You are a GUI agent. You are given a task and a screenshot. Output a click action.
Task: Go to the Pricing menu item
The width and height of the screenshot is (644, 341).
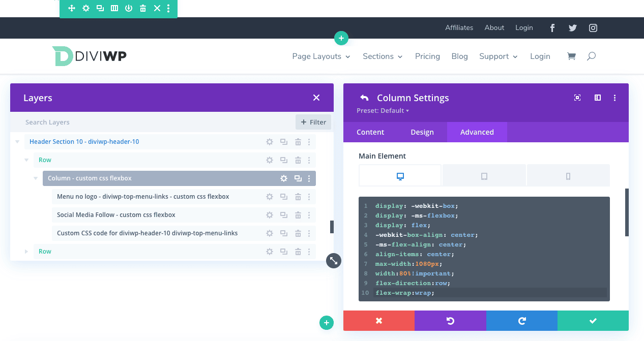click(x=427, y=56)
